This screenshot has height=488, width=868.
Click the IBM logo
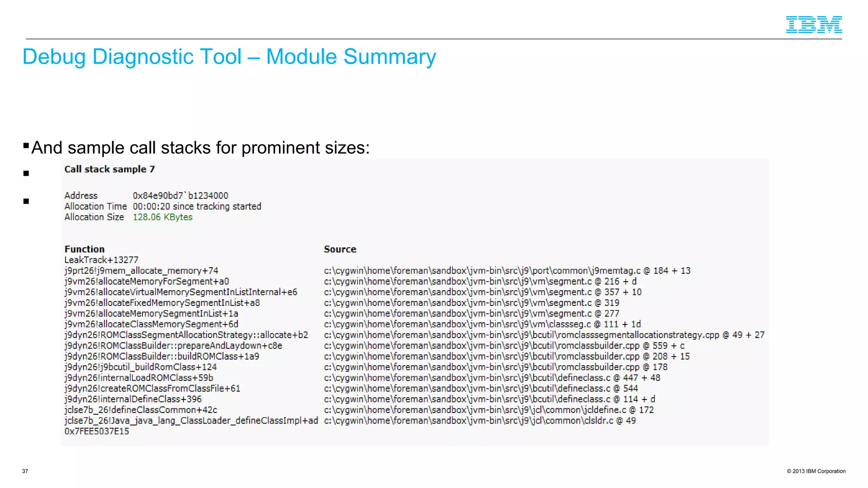pos(814,25)
